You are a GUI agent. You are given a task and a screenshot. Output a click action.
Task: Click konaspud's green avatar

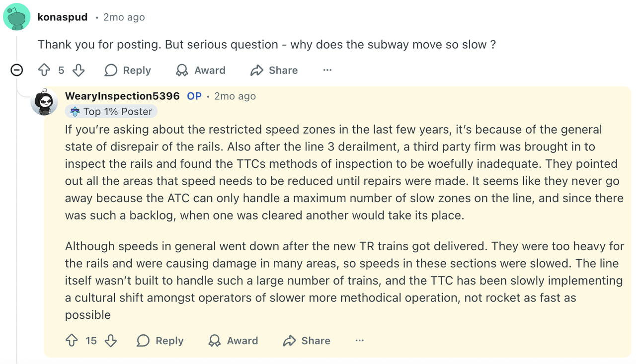17,17
